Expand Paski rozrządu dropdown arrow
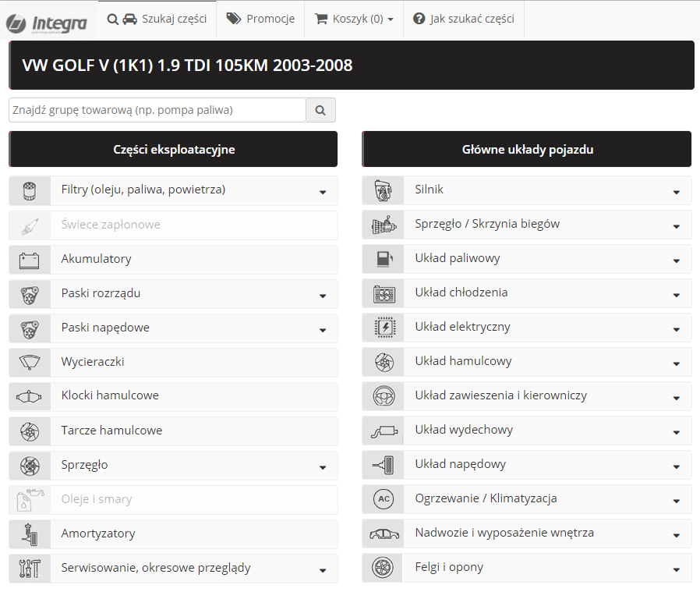The width and height of the screenshot is (700, 592). (322, 296)
